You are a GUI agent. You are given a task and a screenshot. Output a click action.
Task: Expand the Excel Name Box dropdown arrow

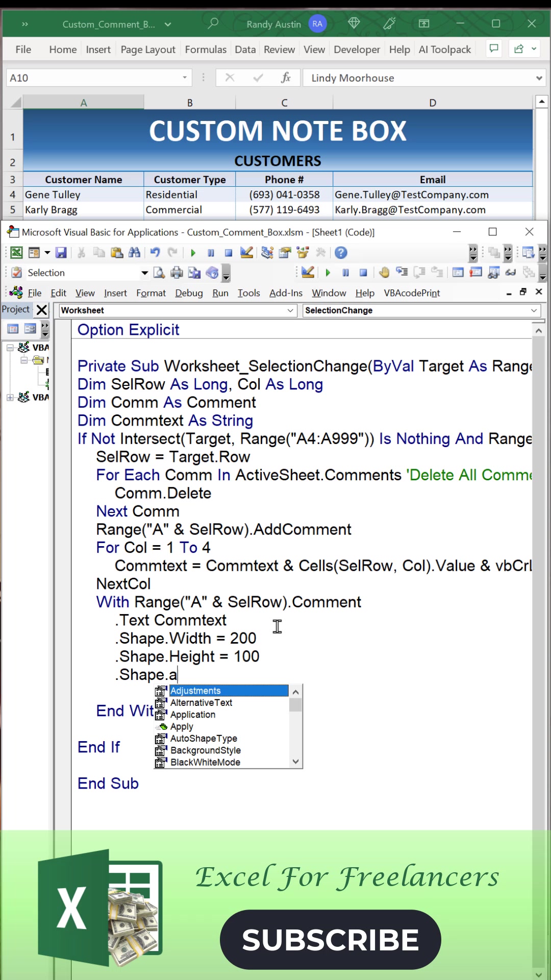pyautogui.click(x=185, y=78)
